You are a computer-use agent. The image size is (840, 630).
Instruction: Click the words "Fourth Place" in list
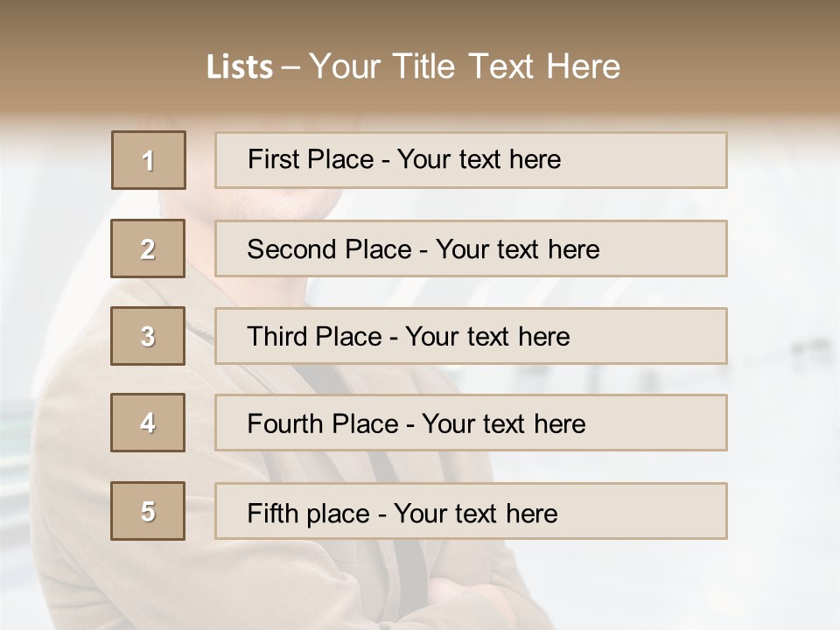(x=323, y=424)
